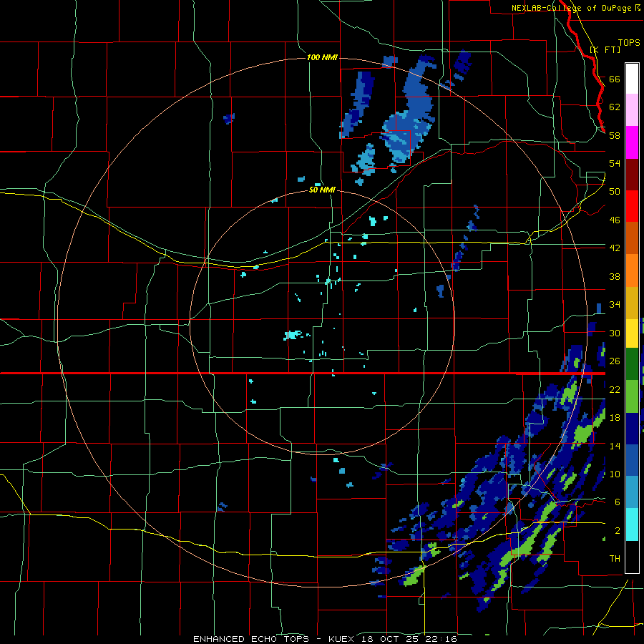The image size is (644, 644).
Task: Click the '50 NMI' range ring label
Action: [x=322, y=190]
